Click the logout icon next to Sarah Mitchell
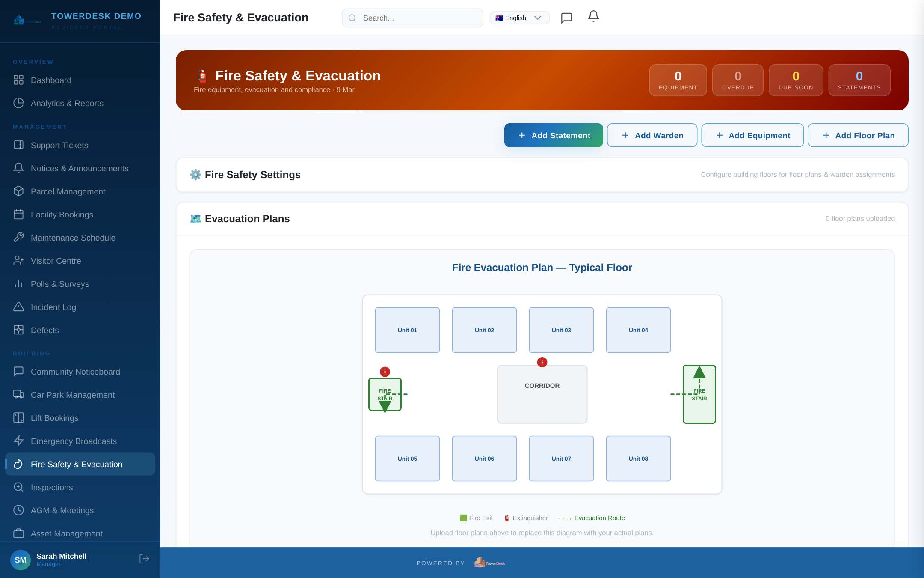This screenshot has height=578, width=924. click(x=144, y=559)
